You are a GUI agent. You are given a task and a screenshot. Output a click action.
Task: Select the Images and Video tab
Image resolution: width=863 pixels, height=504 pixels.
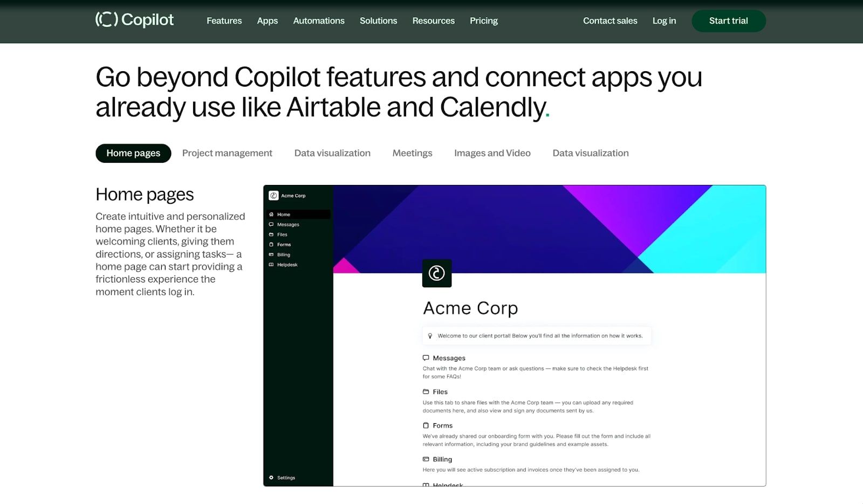pyautogui.click(x=492, y=153)
